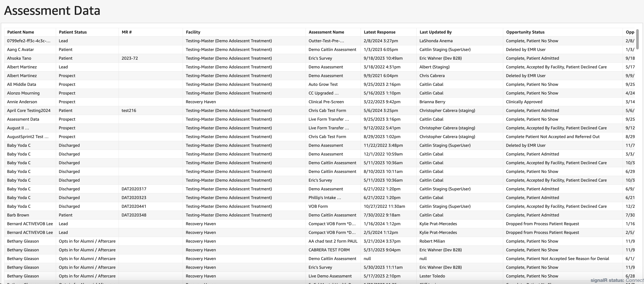644x284 pixels.
Task: Click the Clinically Approved status cell
Action: 524,102
